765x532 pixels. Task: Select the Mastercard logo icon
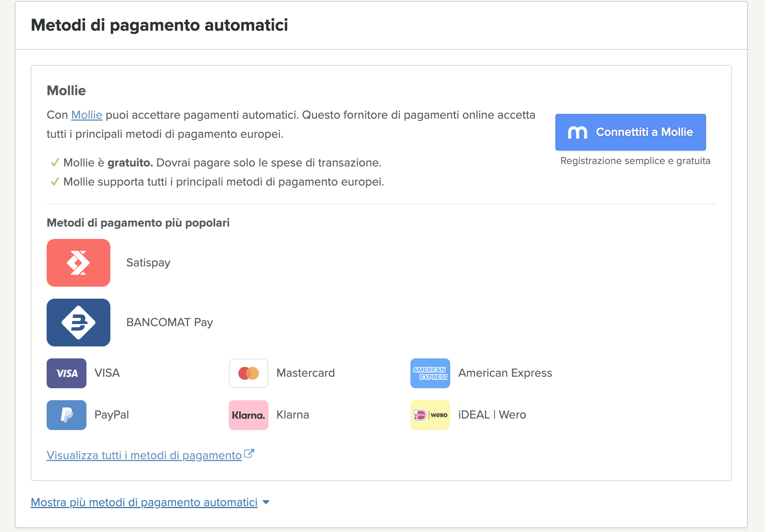pyautogui.click(x=249, y=373)
